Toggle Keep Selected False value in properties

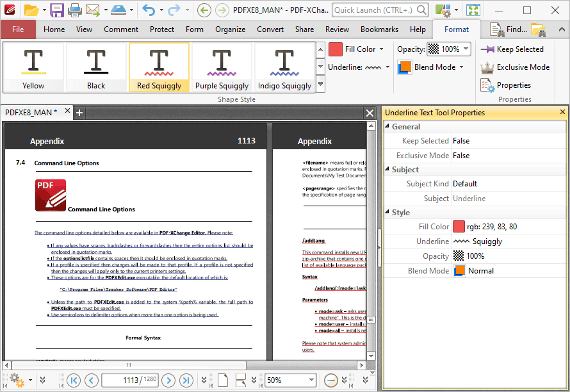509,141
